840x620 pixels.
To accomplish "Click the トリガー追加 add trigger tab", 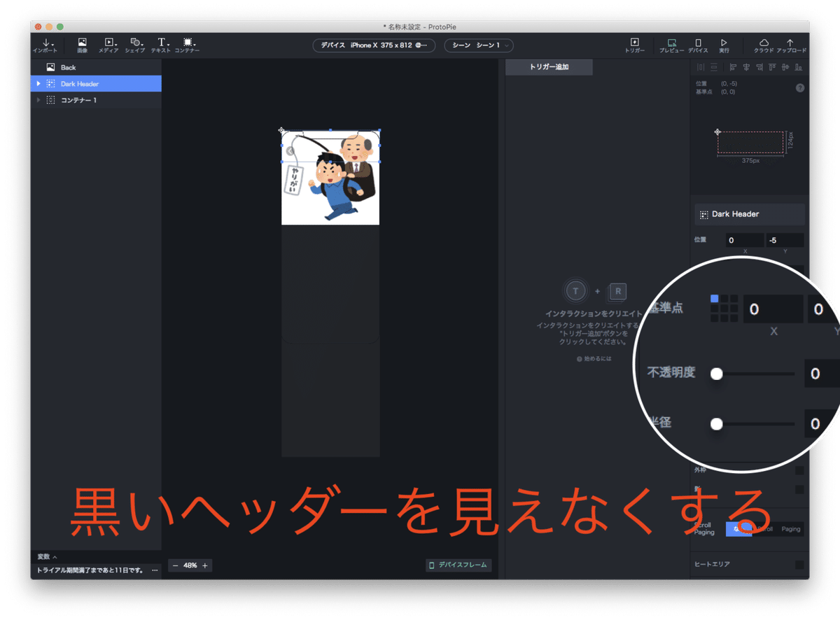I will pos(549,67).
